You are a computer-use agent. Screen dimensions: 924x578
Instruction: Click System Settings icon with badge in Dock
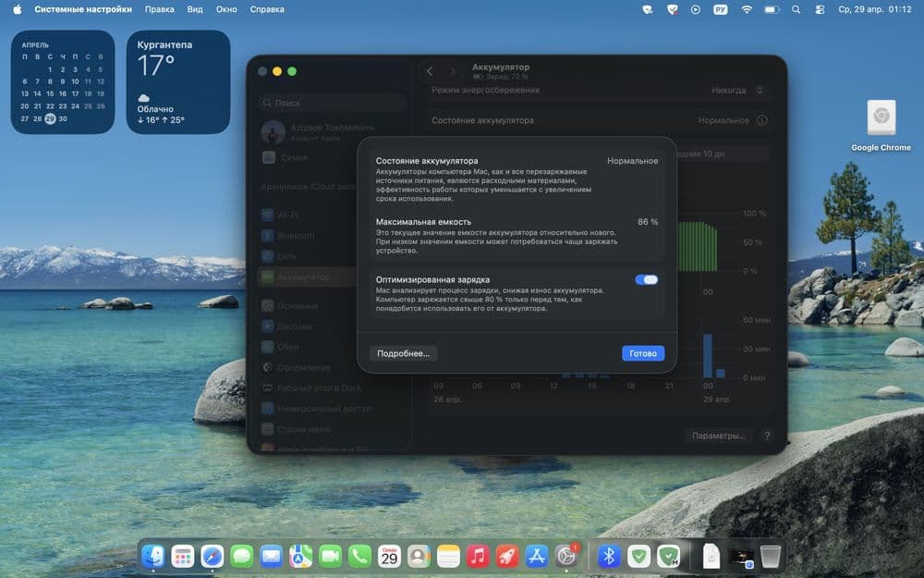tap(566, 556)
